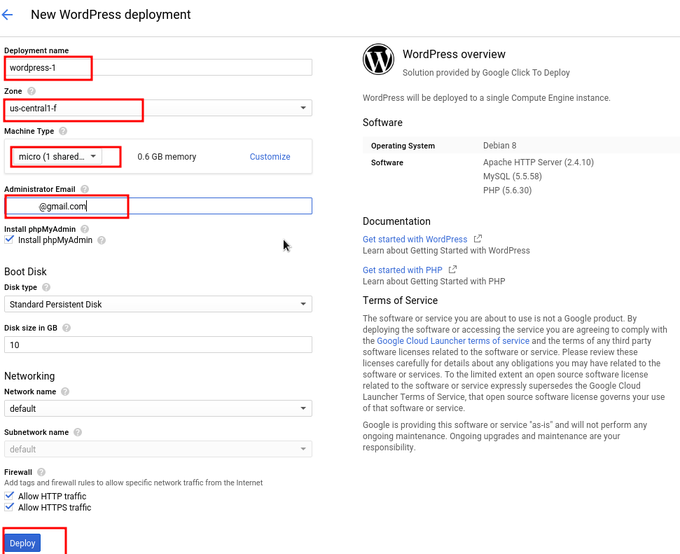Click the Deploy button
The image size is (680, 554).
pos(22,543)
